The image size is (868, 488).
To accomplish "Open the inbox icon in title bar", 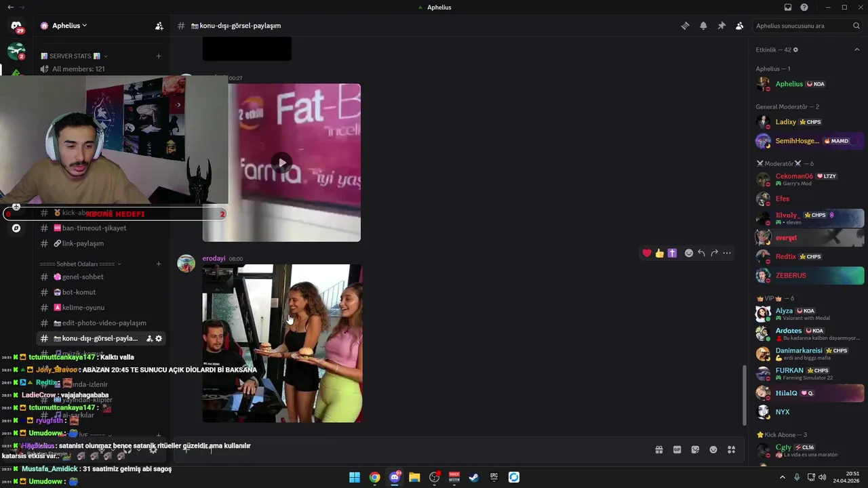I will (788, 7).
